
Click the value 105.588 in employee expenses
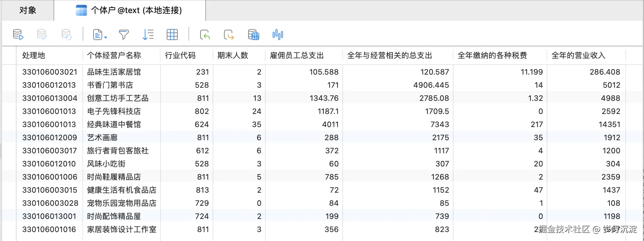[324, 72]
